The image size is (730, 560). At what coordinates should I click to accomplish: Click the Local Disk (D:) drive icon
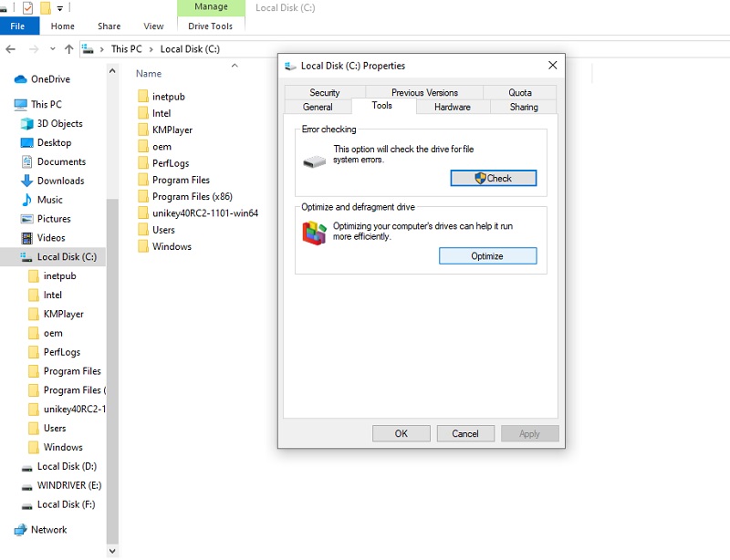point(27,468)
